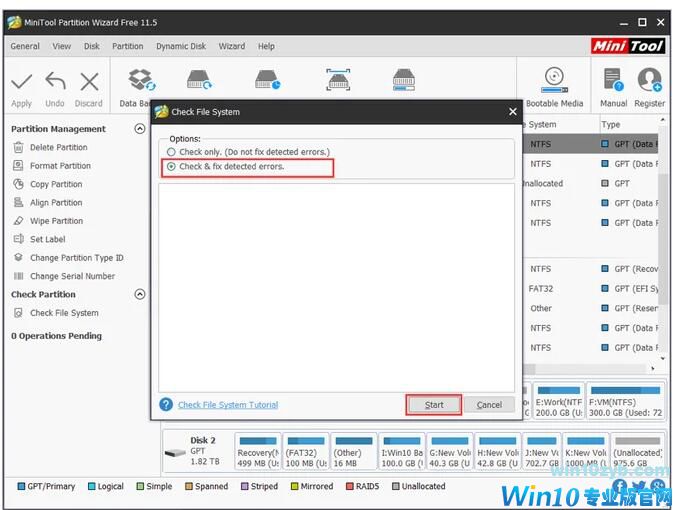The height and width of the screenshot is (510, 678).
Task: Click the Apply checkmark icon
Action: pos(21,81)
